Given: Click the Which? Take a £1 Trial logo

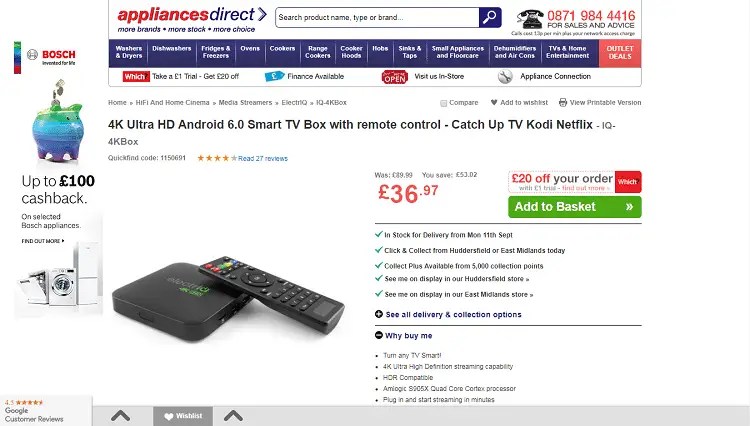Looking at the screenshot, I should coord(136,76).
